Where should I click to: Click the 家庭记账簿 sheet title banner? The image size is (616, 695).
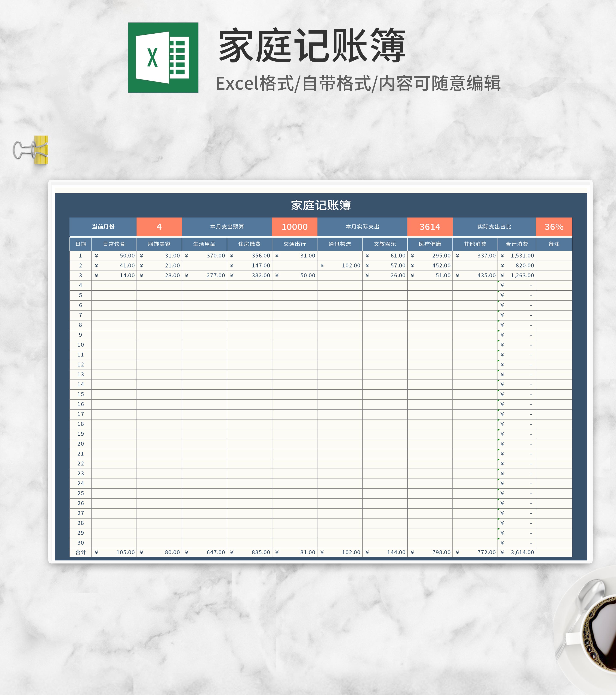[320, 205]
